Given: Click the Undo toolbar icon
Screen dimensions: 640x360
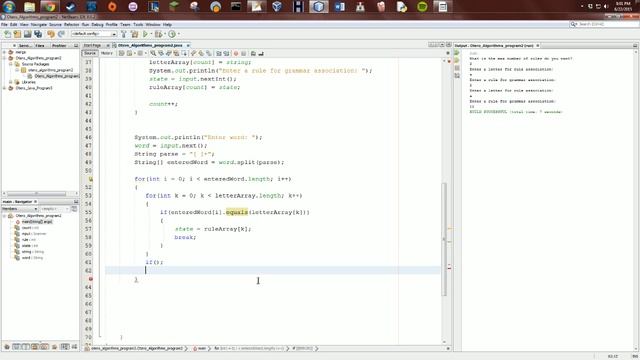Looking at the screenshot, I should 51,34.
